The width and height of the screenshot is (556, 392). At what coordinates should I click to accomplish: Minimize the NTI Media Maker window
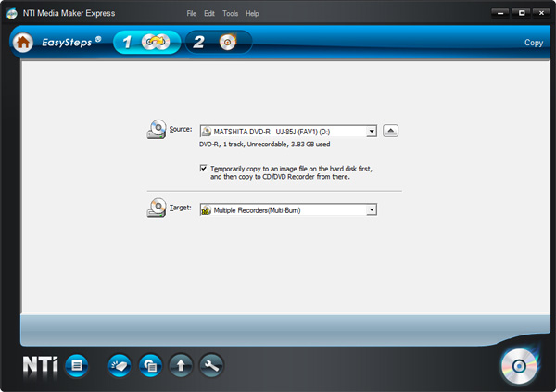tap(500, 13)
